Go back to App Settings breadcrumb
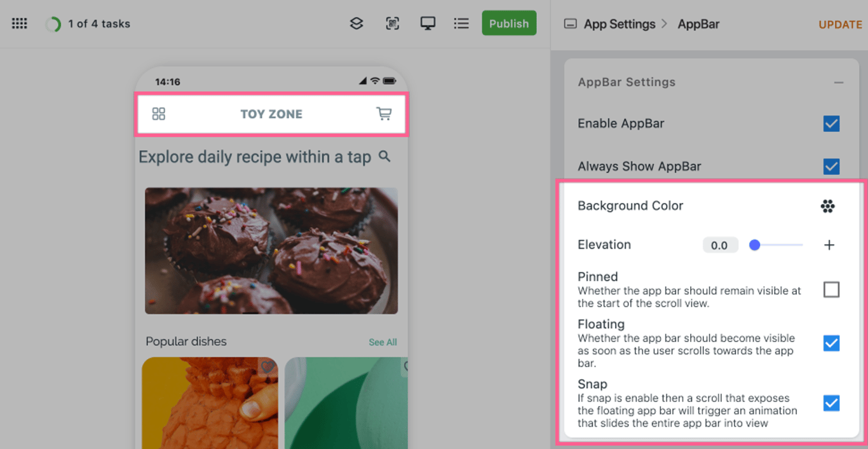 [x=620, y=24]
